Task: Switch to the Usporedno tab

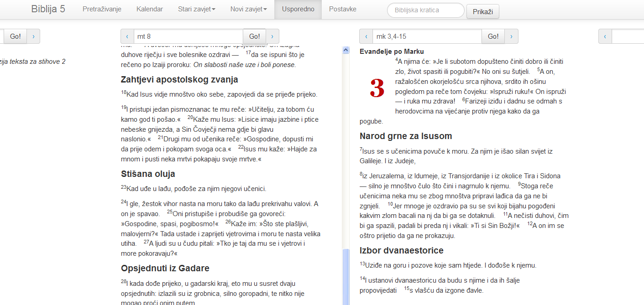Action: pos(298,9)
